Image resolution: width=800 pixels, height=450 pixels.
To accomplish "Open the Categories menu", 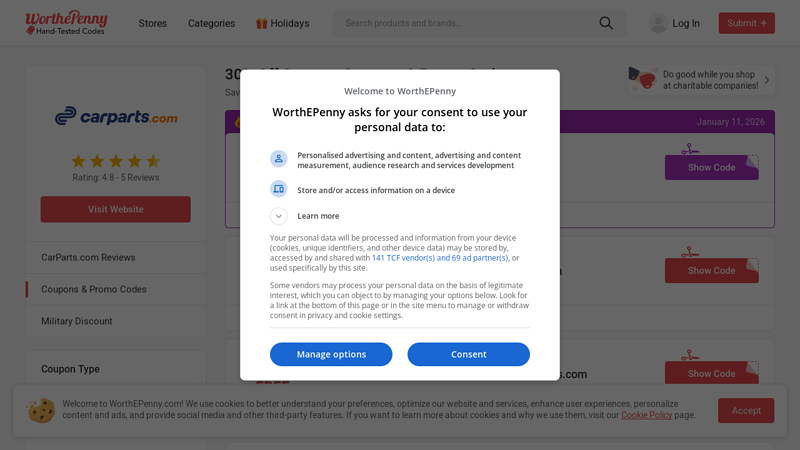I will (211, 23).
